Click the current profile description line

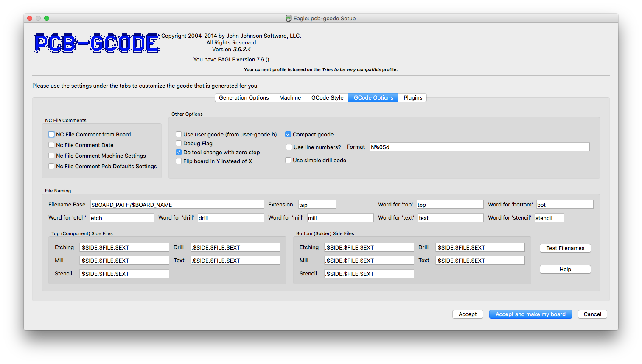(321, 69)
